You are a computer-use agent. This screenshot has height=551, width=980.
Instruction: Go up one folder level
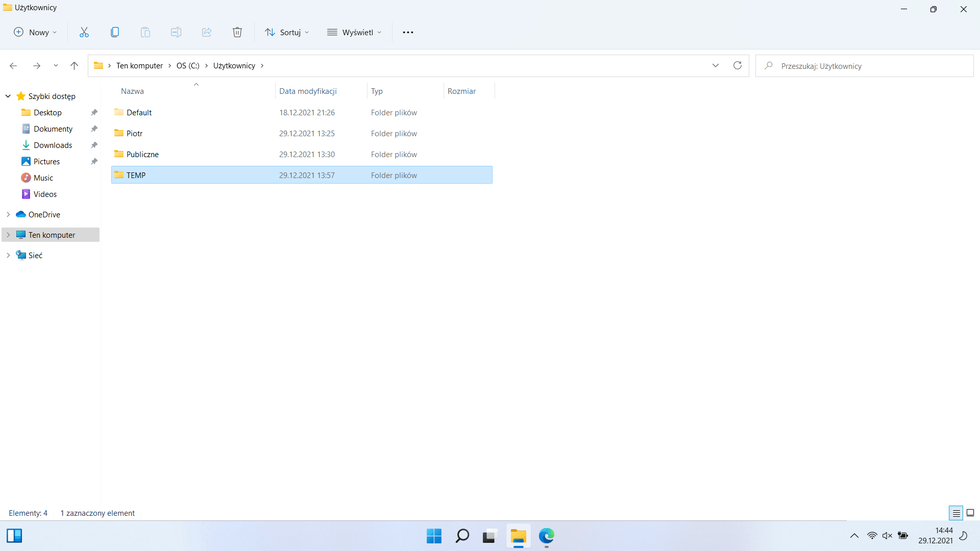74,65
